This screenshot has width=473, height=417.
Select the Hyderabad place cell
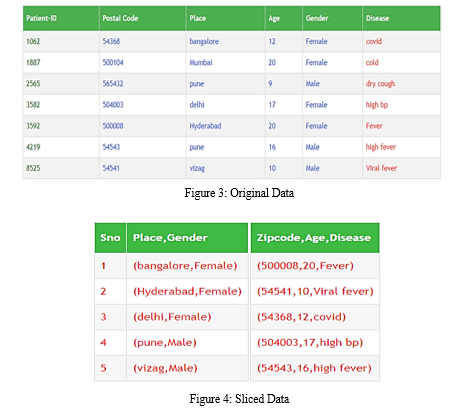click(225, 126)
